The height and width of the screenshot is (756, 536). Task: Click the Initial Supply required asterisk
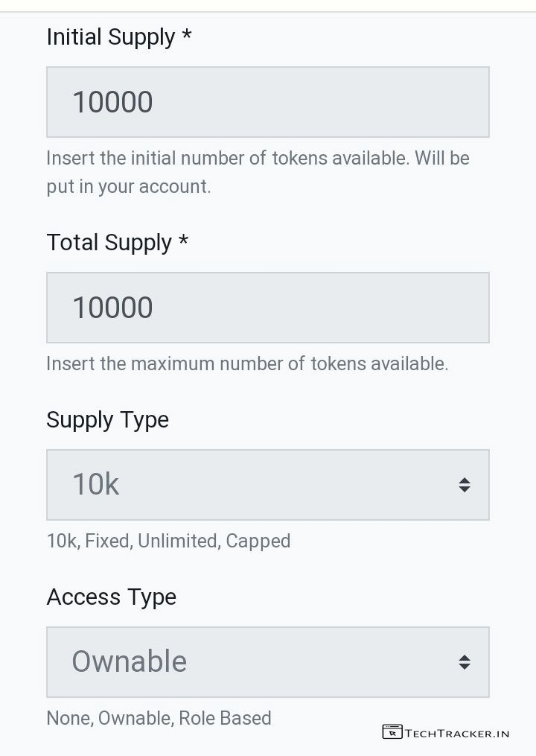point(186,36)
